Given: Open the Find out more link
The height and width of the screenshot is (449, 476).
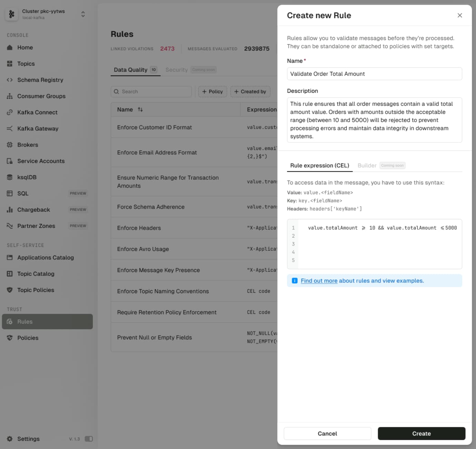Looking at the screenshot, I should [319, 281].
